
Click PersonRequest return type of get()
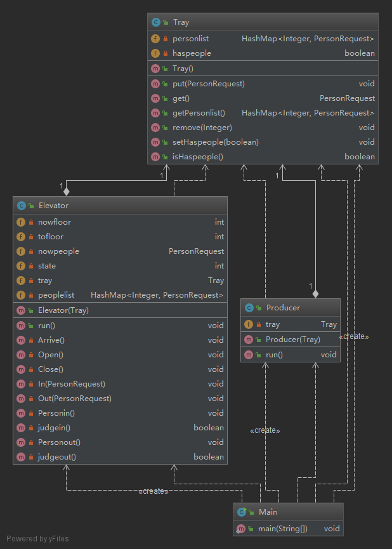(x=347, y=98)
